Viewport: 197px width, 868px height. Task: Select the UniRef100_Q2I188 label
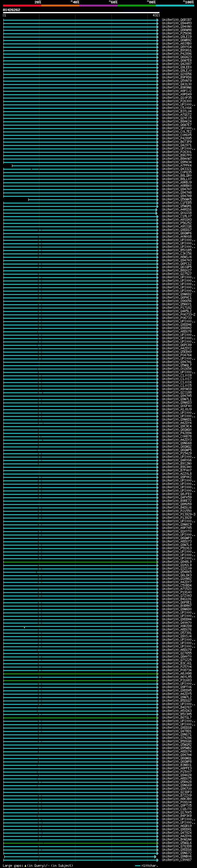(x=176, y=392)
